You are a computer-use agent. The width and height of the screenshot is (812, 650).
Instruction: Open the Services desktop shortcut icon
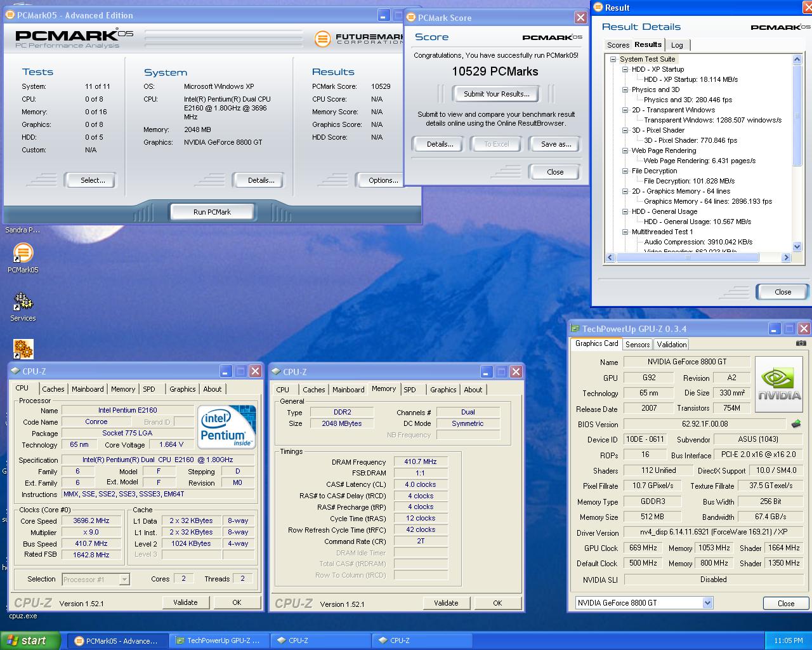[x=23, y=302]
